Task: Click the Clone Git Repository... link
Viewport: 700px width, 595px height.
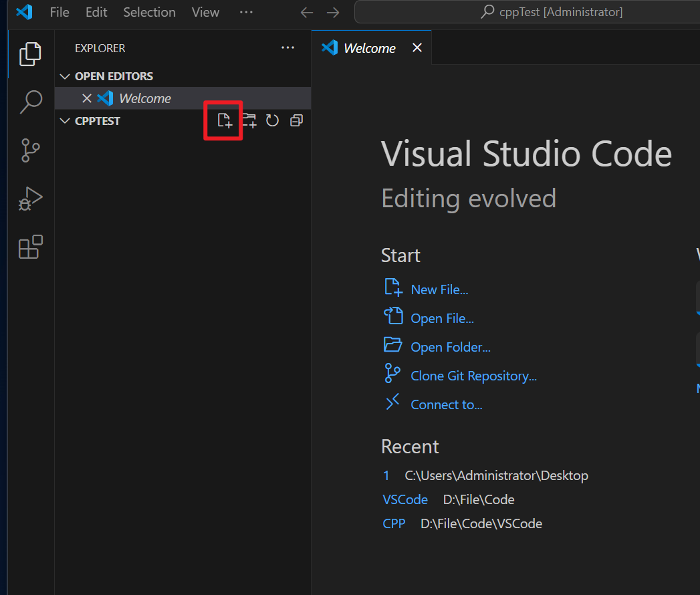Action: pos(473,376)
